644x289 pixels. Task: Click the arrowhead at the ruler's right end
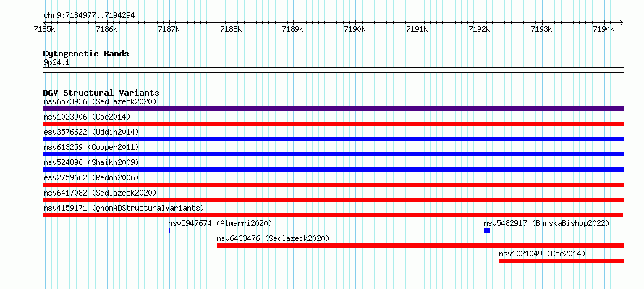pos(622,22)
